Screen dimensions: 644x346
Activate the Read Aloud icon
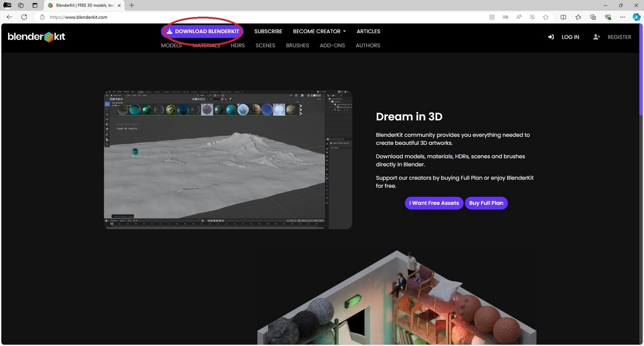[x=519, y=17]
